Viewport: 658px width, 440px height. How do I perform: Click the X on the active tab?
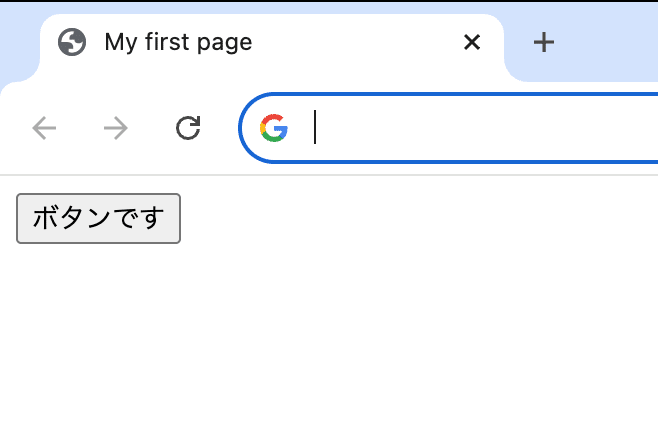(472, 42)
